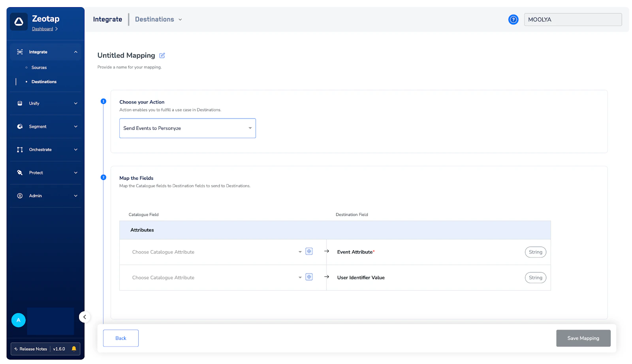The width and height of the screenshot is (632, 364).
Task: Collapse the Integrate sidebar section
Action: point(45,52)
